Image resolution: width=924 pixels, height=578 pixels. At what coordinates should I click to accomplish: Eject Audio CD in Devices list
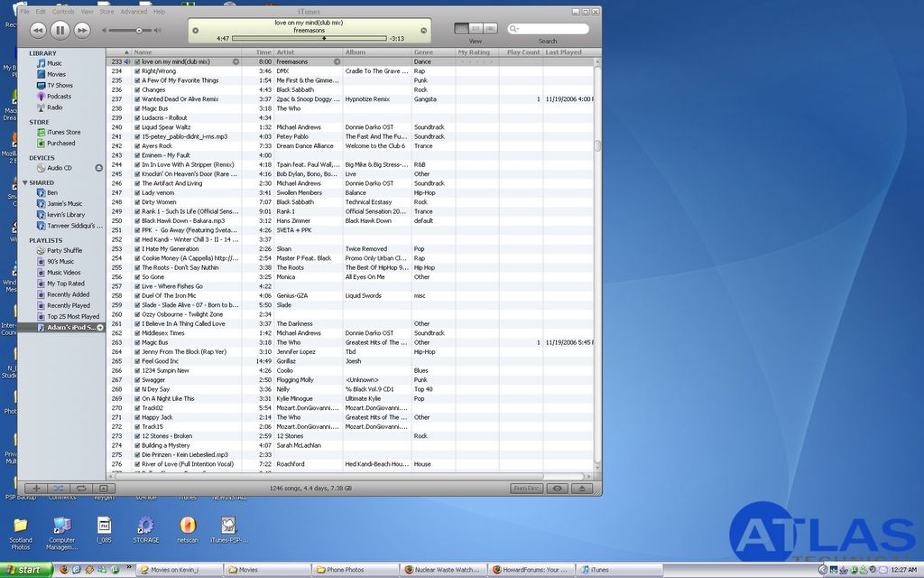[x=99, y=168]
